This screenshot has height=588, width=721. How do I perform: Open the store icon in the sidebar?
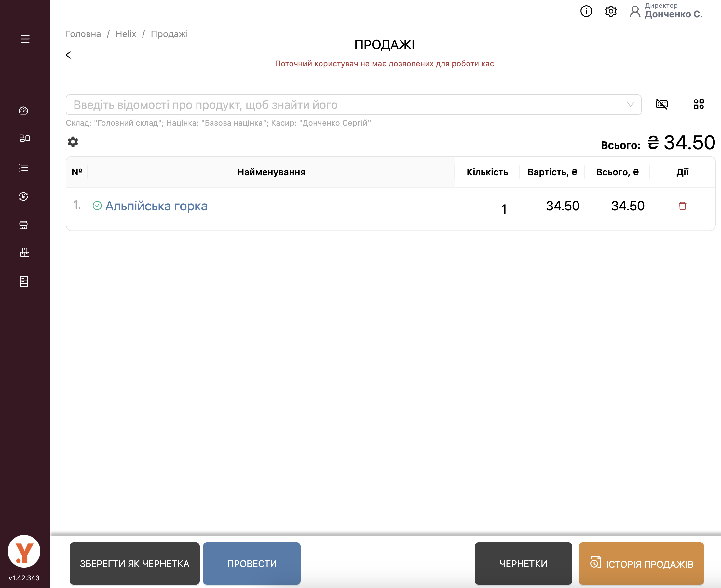click(23, 225)
